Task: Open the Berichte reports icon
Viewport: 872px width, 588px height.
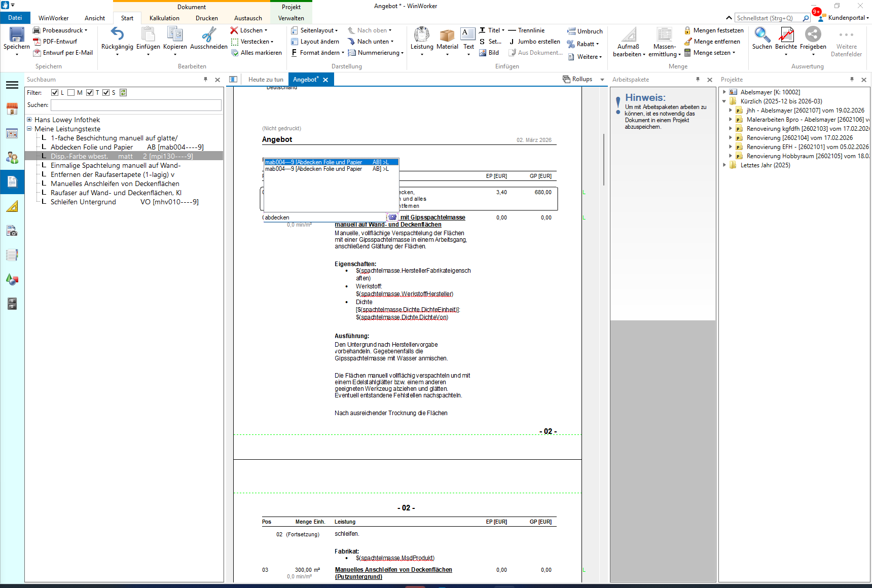Action: 786,35
